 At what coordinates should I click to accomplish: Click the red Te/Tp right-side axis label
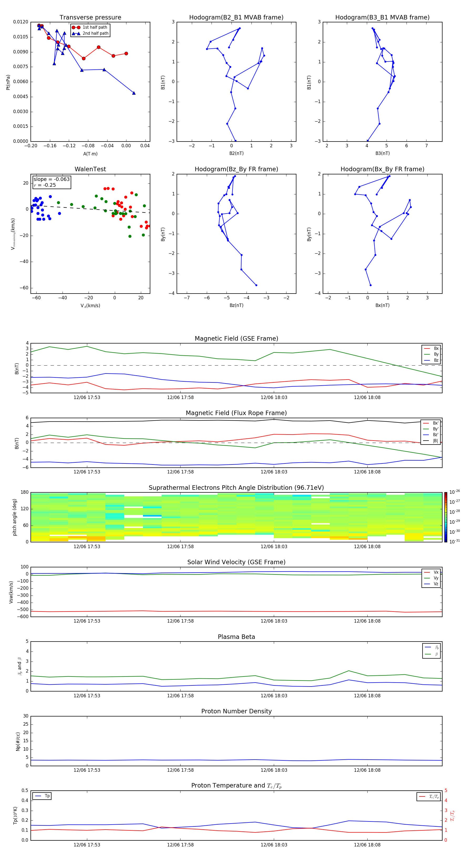453,816
